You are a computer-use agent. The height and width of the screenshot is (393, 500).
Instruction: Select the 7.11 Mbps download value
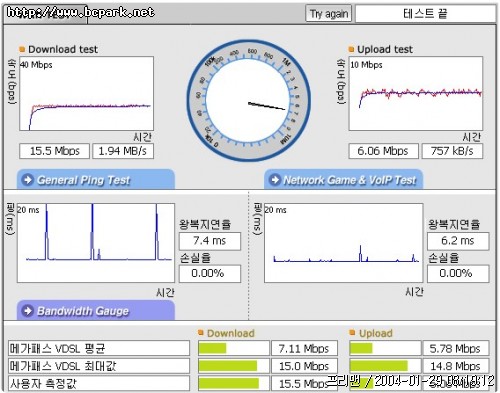point(304,348)
